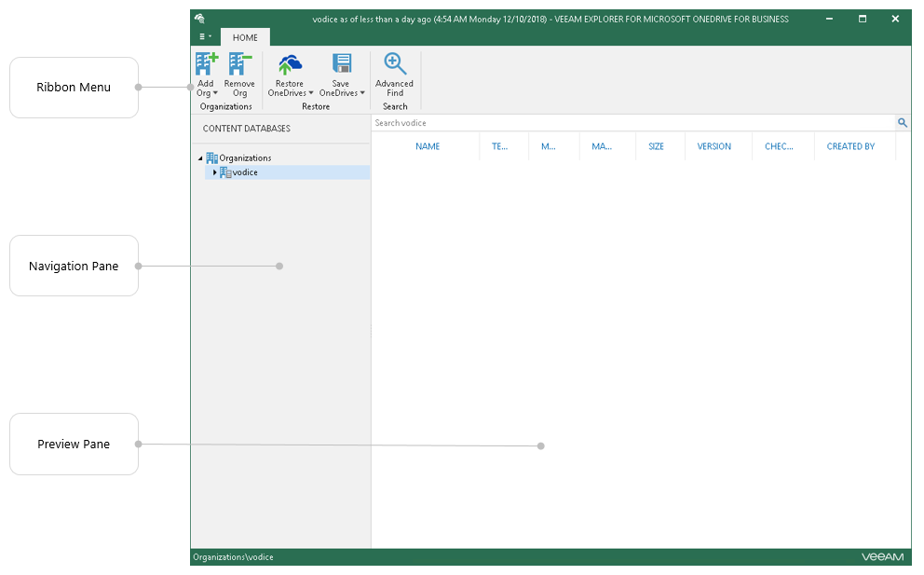Click the Remove Org ribbon icon
The width and height of the screenshot is (924, 575).
pyautogui.click(x=239, y=63)
